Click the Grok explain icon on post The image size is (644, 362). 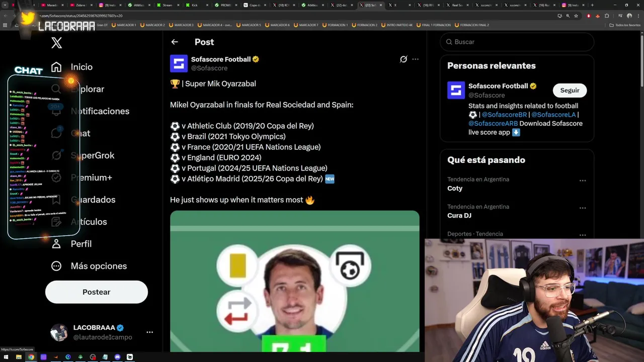pyautogui.click(x=404, y=59)
